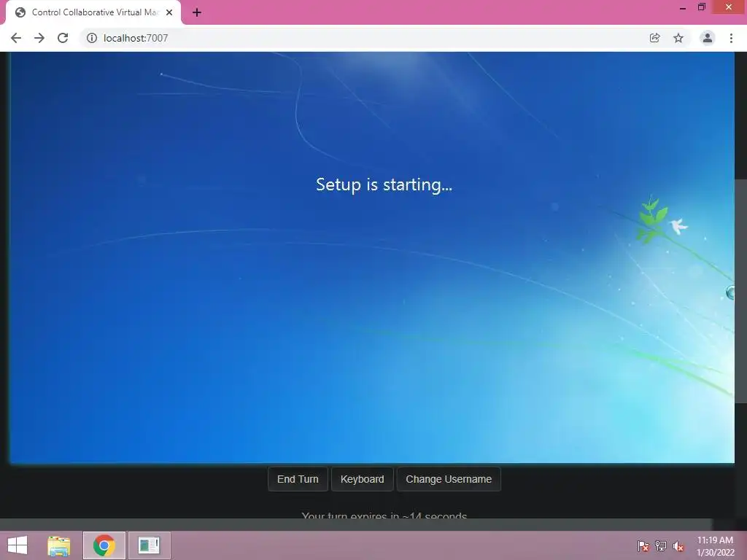Close the Chrome window
Screen dimensions: 747x560
pyautogui.click(x=729, y=7)
